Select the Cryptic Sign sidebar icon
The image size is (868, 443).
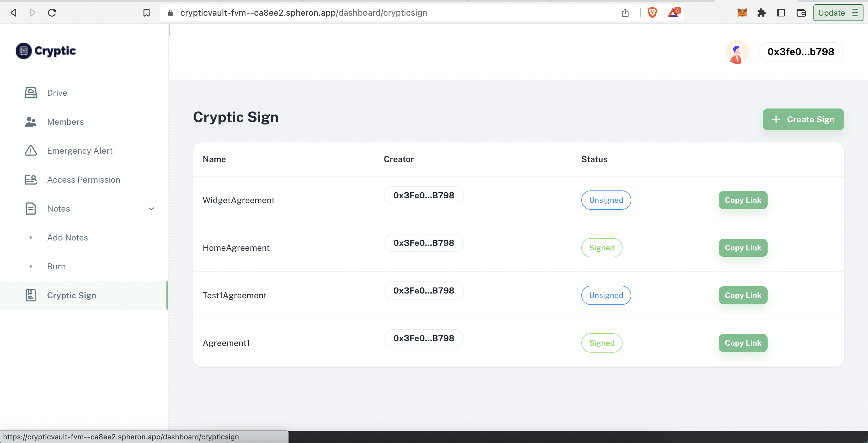click(30, 295)
